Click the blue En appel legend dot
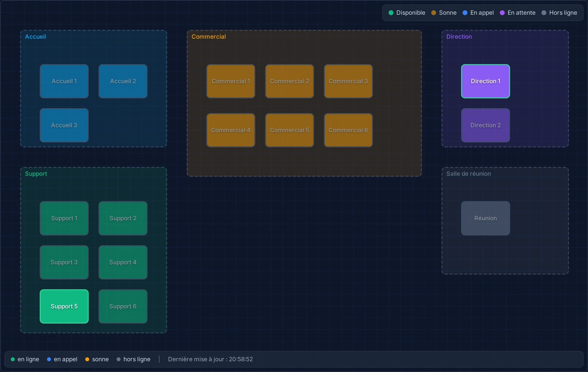The height and width of the screenshot is (372, 588). point(465,13)
